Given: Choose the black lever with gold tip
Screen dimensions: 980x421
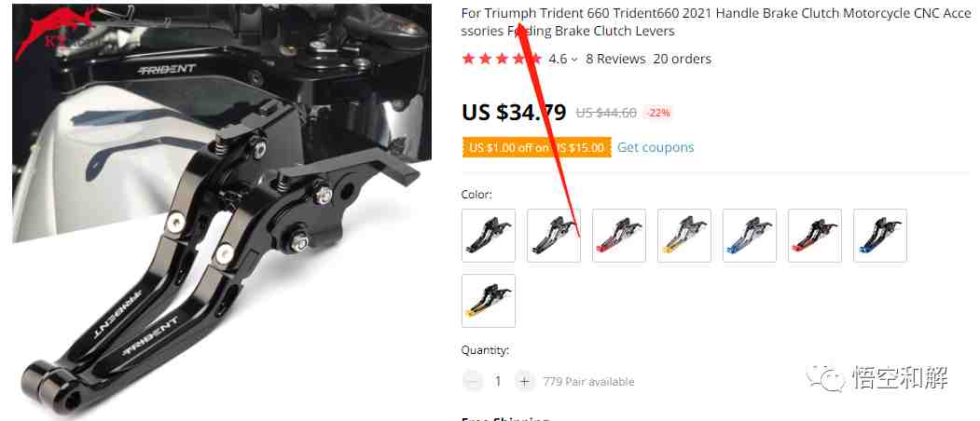Looking at the screenshot, I should coord(489,301).
